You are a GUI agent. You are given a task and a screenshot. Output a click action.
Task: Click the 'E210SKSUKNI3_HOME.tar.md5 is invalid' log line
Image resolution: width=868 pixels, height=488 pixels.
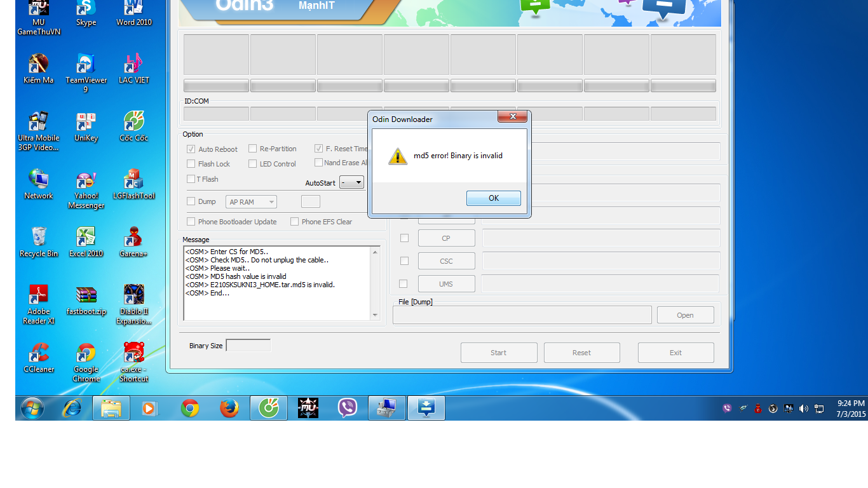[x=260, y=285]
